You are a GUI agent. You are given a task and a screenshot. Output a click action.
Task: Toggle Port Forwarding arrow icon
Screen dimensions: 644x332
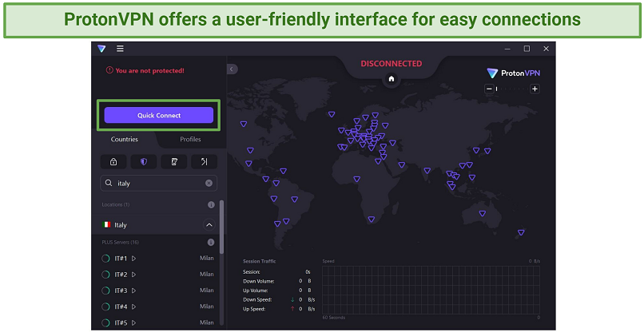(204, 162)
